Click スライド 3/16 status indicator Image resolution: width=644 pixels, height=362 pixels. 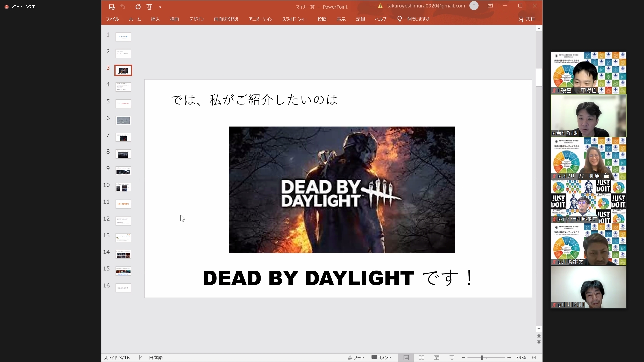pyautogui.click(x=117, y=358)
